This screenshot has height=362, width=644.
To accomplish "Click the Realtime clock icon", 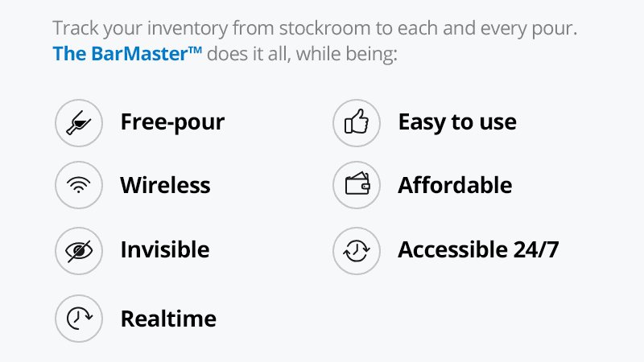I will [79, 319].
